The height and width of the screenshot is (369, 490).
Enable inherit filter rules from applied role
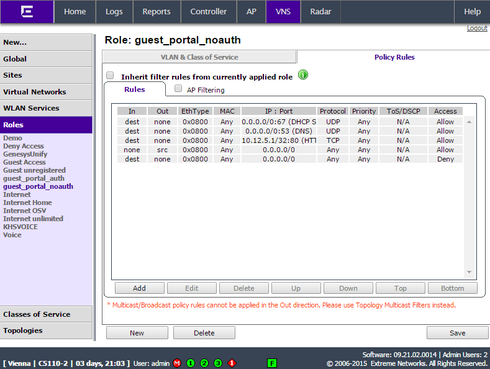(110, 75)
